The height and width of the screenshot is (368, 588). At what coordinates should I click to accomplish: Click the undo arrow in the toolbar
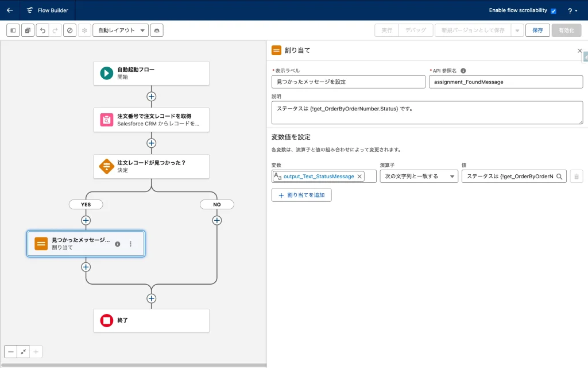pyautogui.click(x=42, y=30)
